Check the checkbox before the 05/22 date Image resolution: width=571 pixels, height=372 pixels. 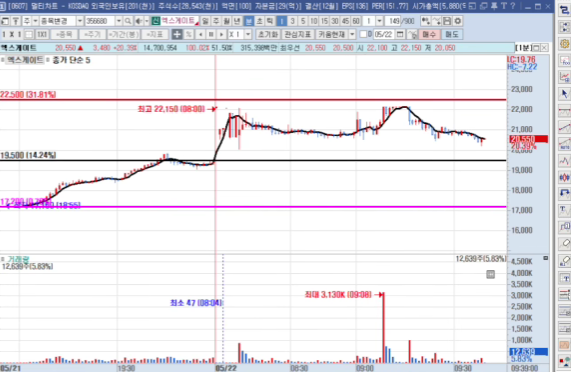363,35
